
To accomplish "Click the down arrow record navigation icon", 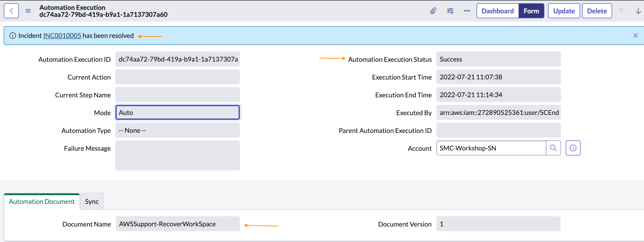I will point(638,11).
